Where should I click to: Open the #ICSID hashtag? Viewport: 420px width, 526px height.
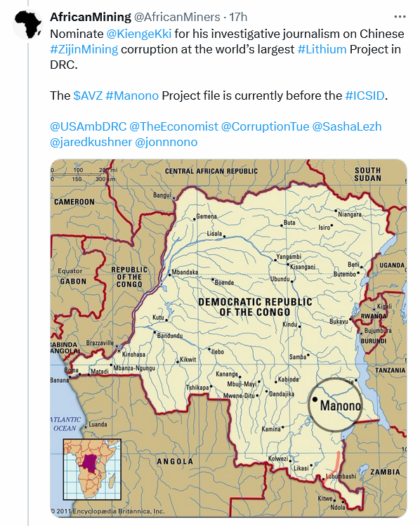(x=365, y=96)
